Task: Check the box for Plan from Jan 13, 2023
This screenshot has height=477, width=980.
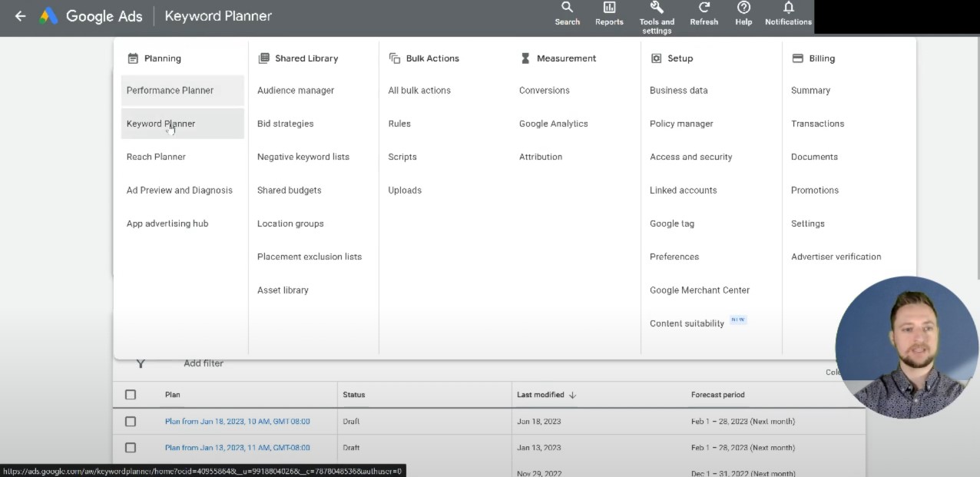Action: coord(131,448)
